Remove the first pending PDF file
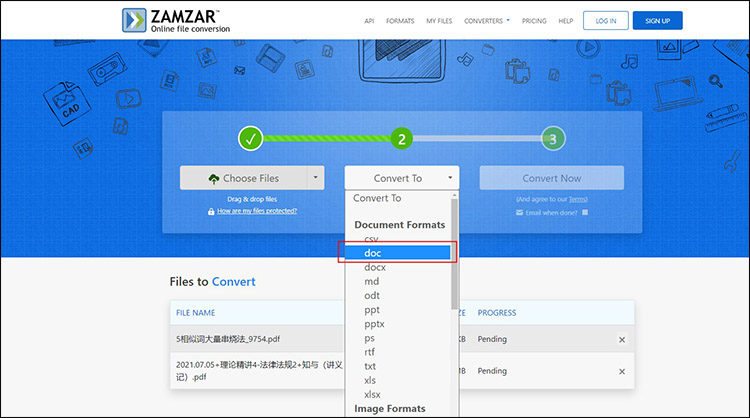The width and height of the screenshot is (750, 418). pyautogui.click(x=622, y=340)
